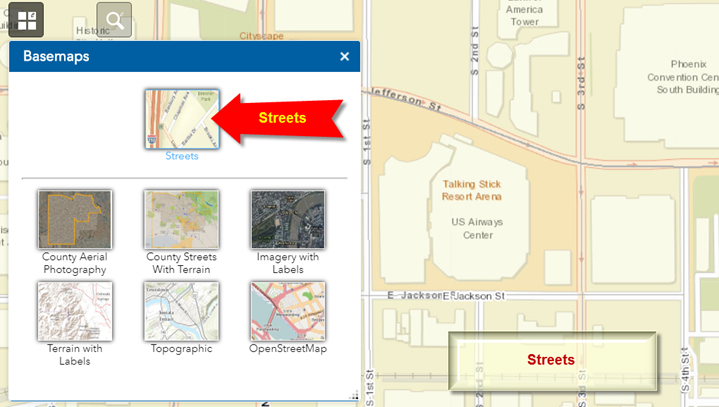Close the Basemaps panel
This screenshot has height=407, width=719.
[x=344, y=57]
